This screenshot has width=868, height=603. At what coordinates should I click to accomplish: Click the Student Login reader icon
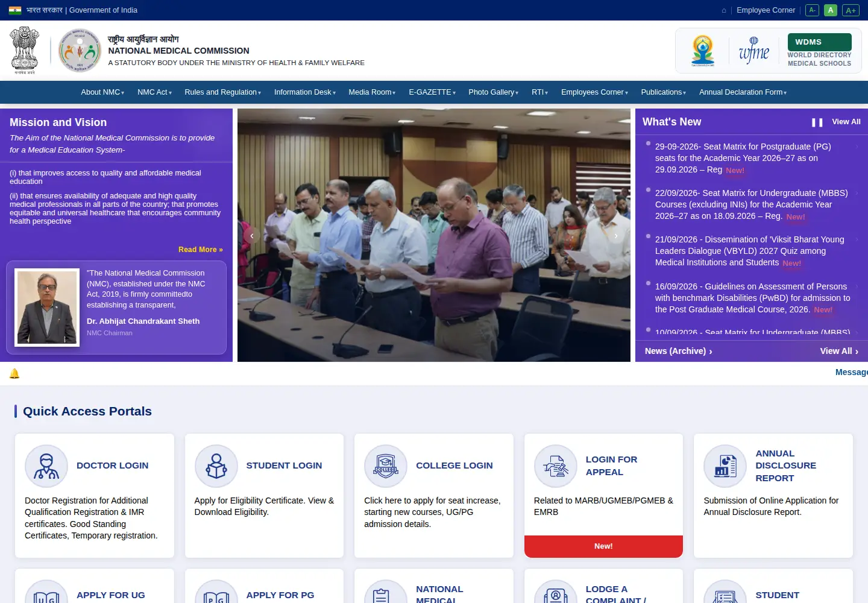click(216, 466)
